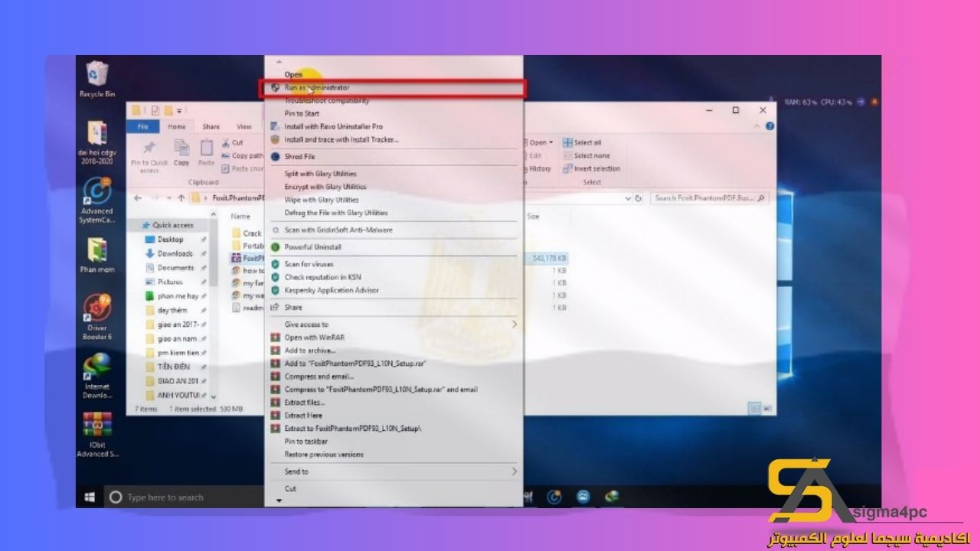Viewport: 980px width, 551px height.
Task: Click Select none in the Explorer ribbon
Action: 586,155
